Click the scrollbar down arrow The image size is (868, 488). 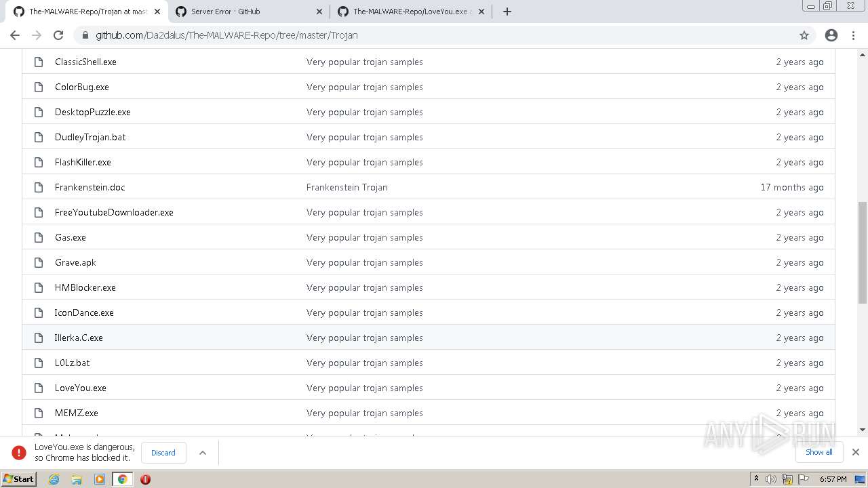pyautogui.click(x=863, y=430)
